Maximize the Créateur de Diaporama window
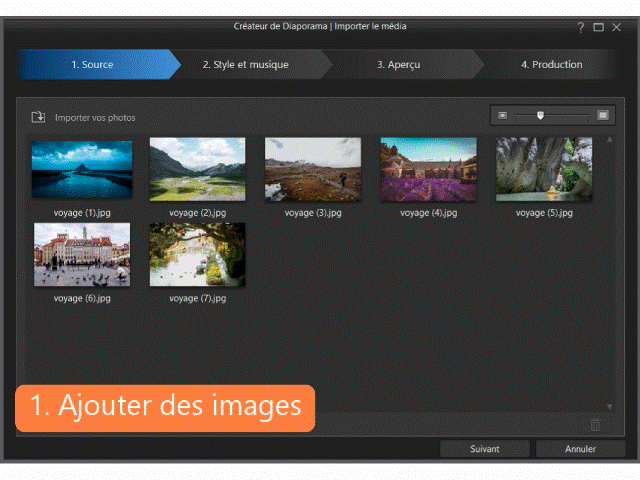The width and height of the screenshot is (640, 480). click(598, 27)
